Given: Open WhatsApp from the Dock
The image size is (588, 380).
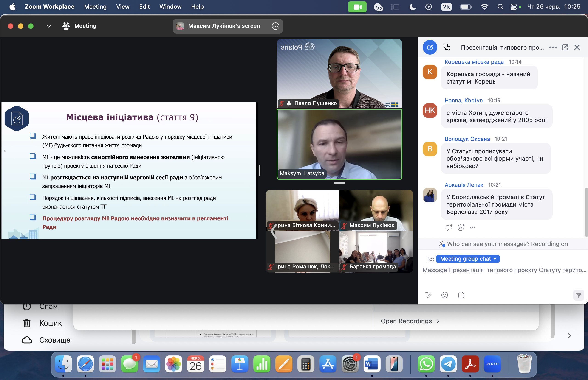Looking at the screenshot, I should (426, 364).
